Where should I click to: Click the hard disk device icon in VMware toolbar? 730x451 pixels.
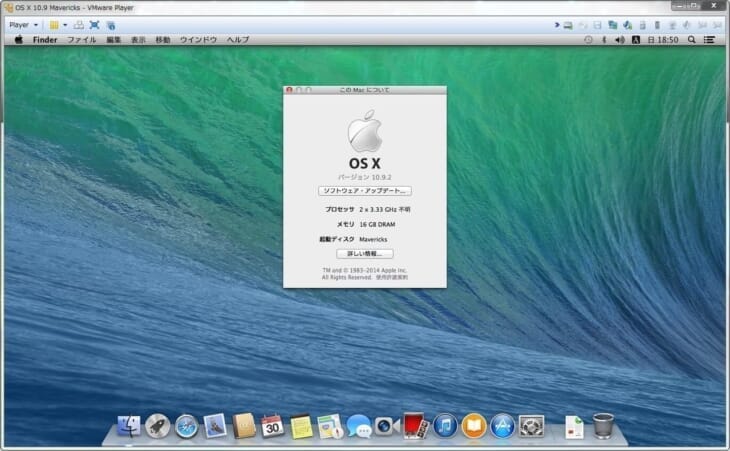pos(568,25)
